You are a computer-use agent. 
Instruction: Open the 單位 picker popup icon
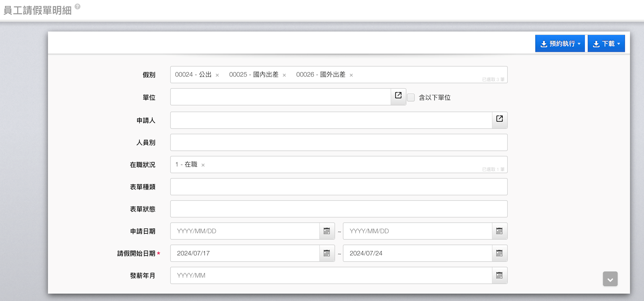click(x=398, y=96)
